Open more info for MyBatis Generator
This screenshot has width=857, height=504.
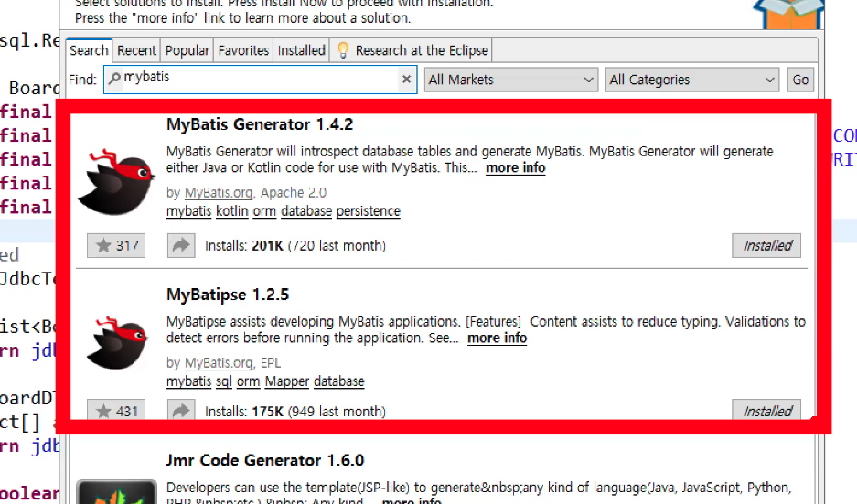tap(516, 167)
